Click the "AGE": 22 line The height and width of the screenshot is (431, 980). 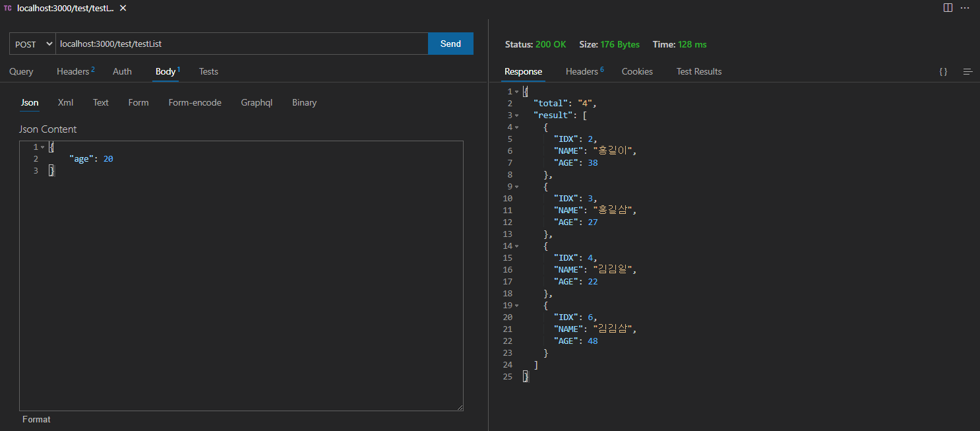pyautogui.click(x=576, y=282)
